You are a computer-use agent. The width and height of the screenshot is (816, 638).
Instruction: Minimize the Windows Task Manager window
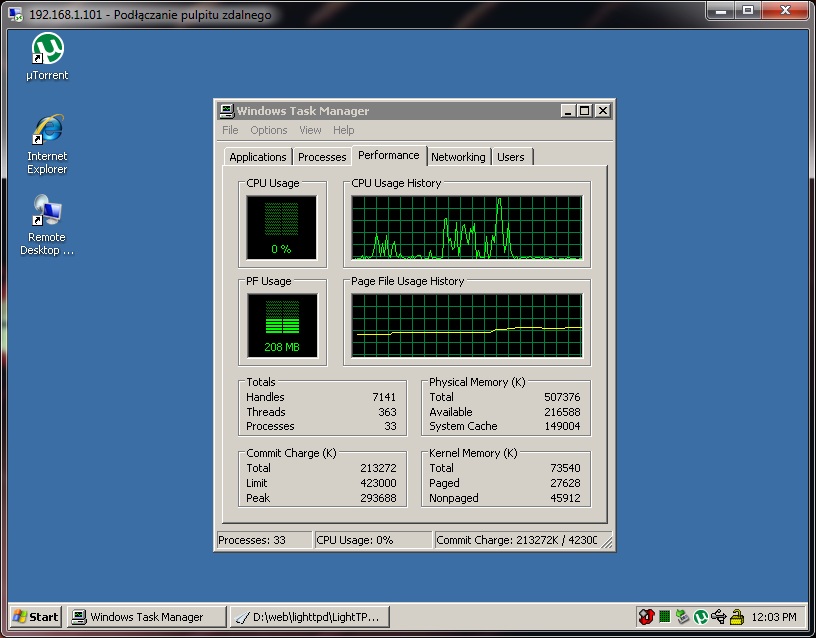pyautogui.click(x=568, y=110)
